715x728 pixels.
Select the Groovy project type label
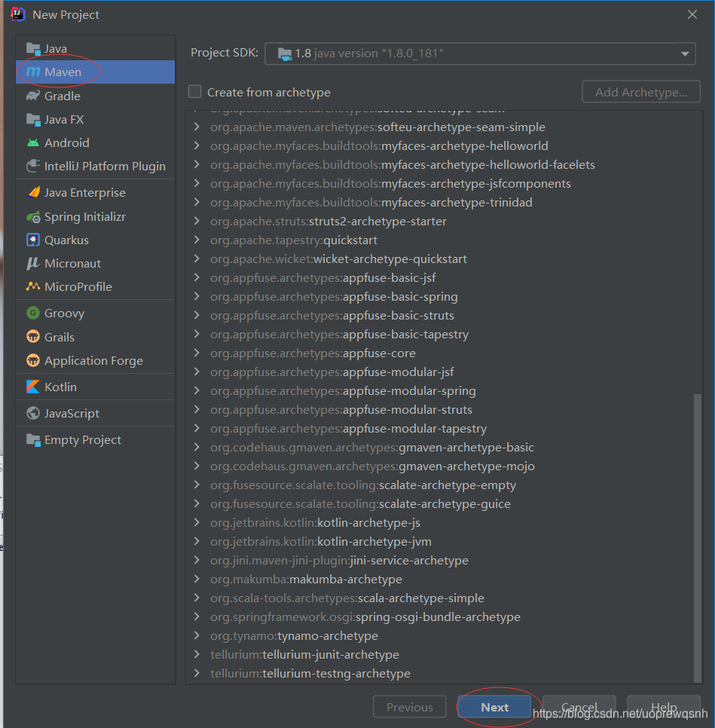click(x=64, y=314)
